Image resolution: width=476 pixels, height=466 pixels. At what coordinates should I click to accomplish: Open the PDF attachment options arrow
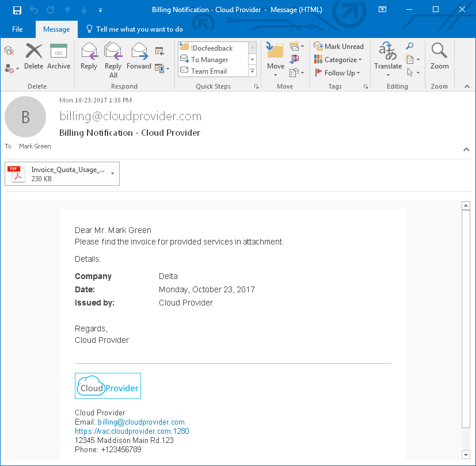(112, 173)
